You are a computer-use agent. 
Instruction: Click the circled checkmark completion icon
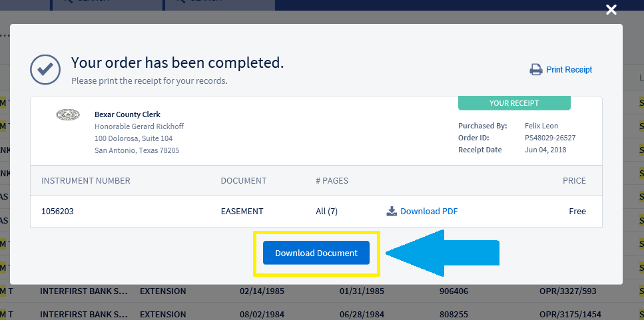click(45, 69)
